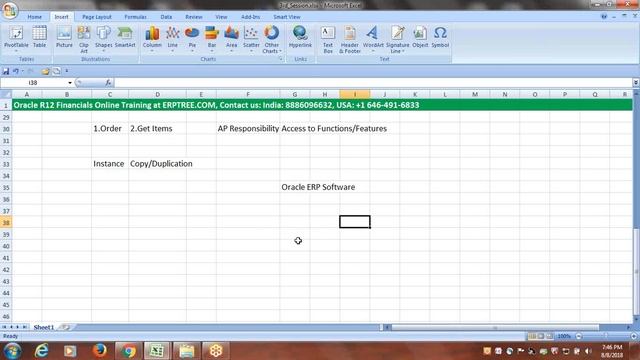Open the Smart View tab
640x360 pixels.
[x=287, y=17]
